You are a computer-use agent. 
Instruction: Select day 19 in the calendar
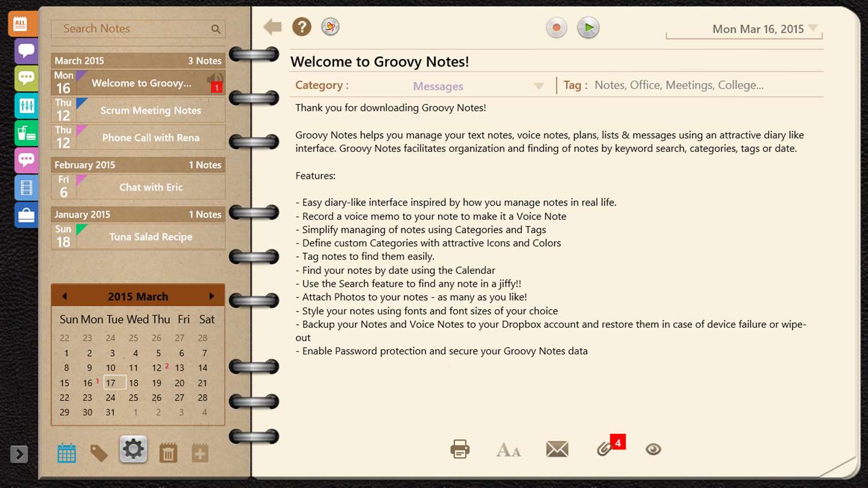tap(157, 383)
